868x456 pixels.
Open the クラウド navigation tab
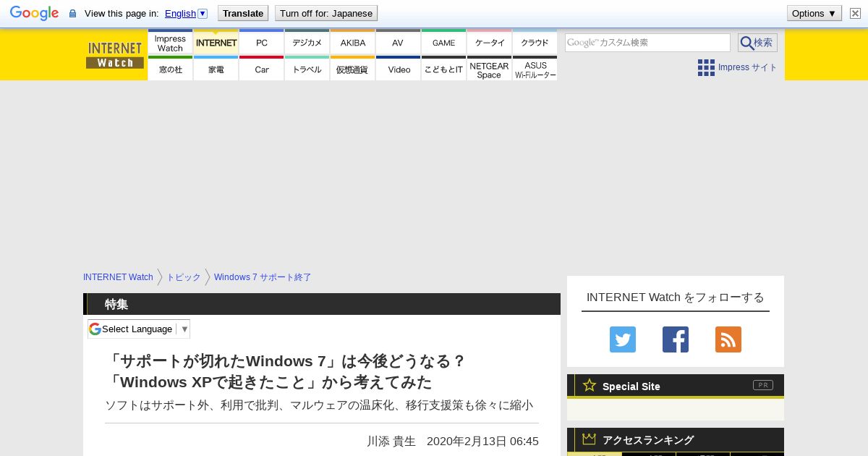point(535,43)
